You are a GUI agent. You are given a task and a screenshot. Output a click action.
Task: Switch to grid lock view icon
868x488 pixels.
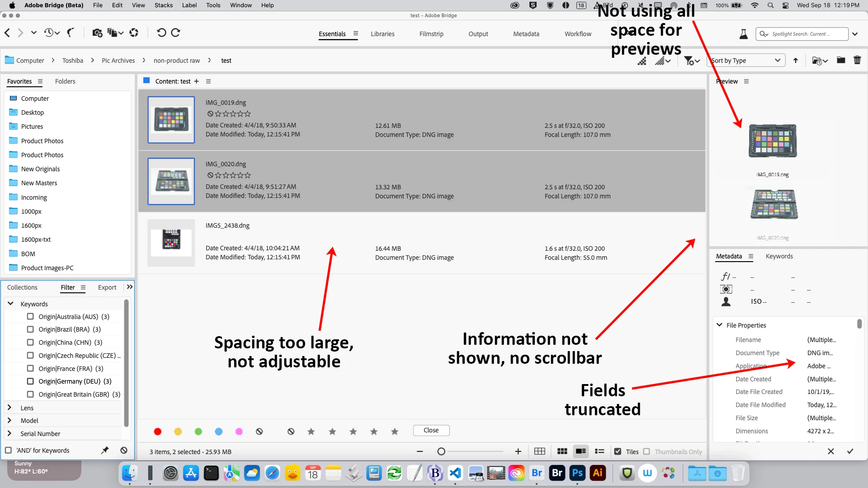point(539,451)
